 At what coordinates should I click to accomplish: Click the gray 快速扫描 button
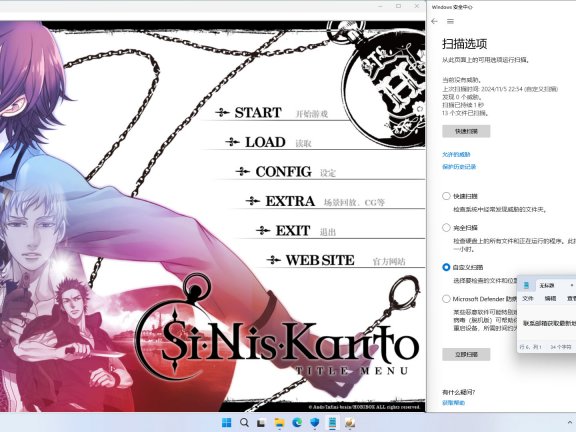click(x=466, y=131)
